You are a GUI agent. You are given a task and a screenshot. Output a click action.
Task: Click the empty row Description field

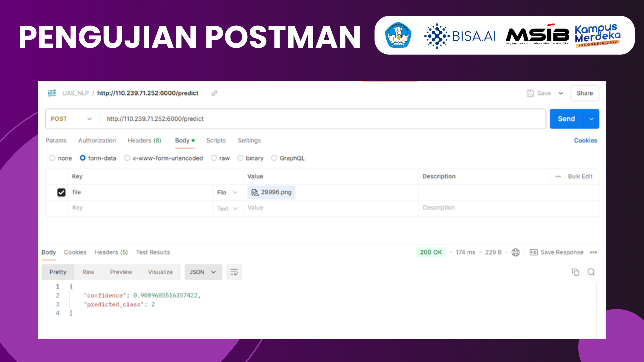point(508,208)
